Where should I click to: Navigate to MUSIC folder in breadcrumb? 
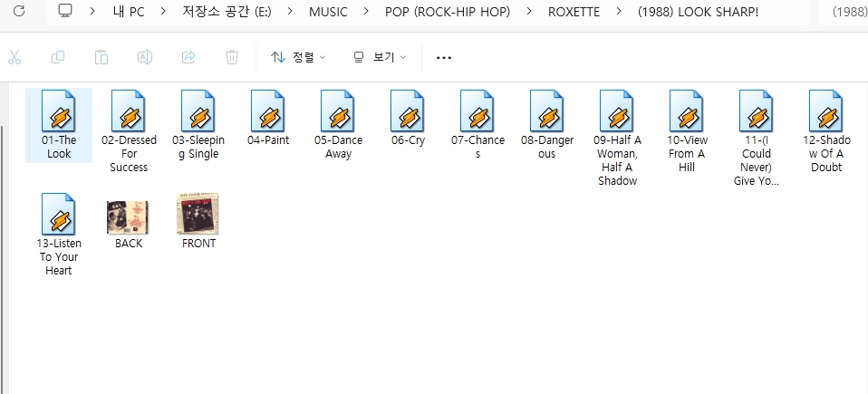pos(328,12)
